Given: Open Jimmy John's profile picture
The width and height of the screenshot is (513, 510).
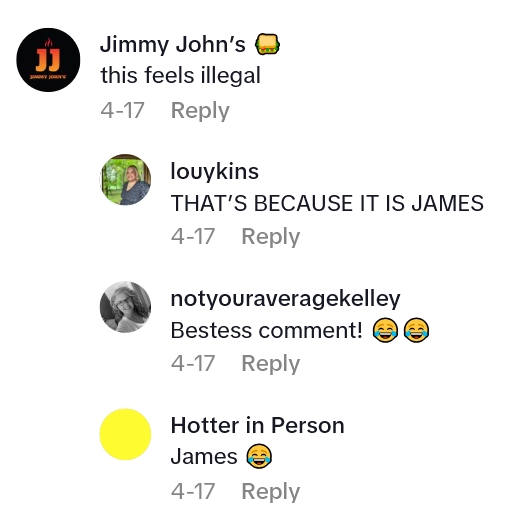Looking at the screenshot, I should (x=48, y=60).
